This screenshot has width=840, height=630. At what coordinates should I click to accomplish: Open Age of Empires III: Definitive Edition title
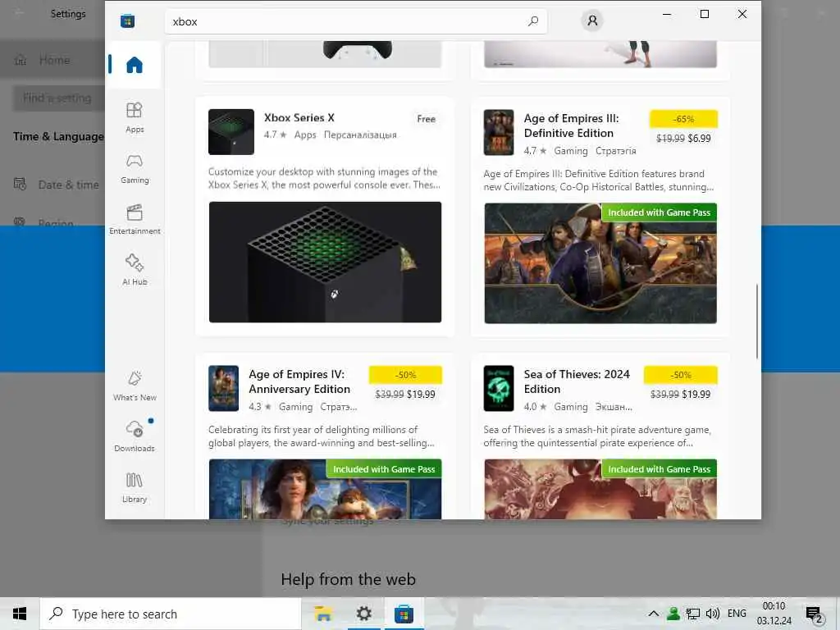(571, 126)
